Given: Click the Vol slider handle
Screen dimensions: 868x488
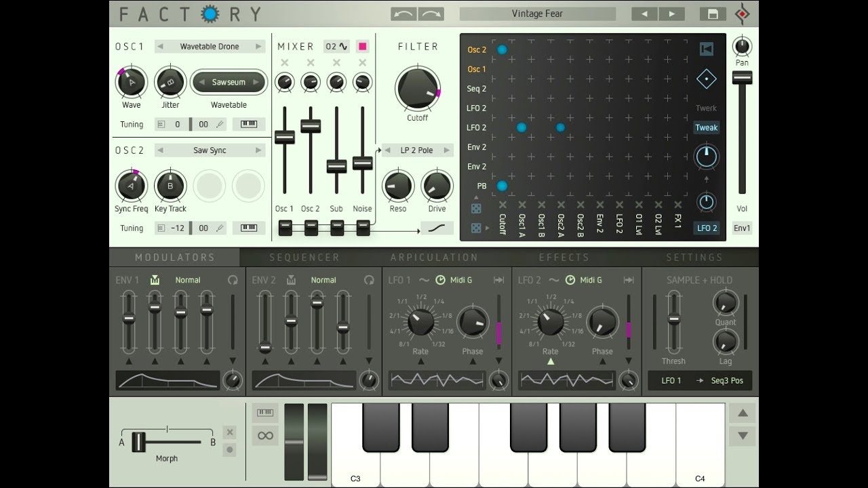Looking at the screenshot, I should 743,78.
